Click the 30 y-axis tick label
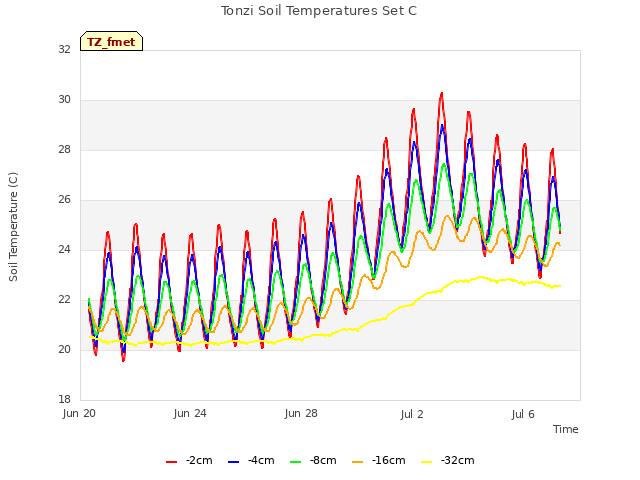Image resolution: width=640 pixels, height=480 pixels. pyautogui.click(x=64, y=99)
